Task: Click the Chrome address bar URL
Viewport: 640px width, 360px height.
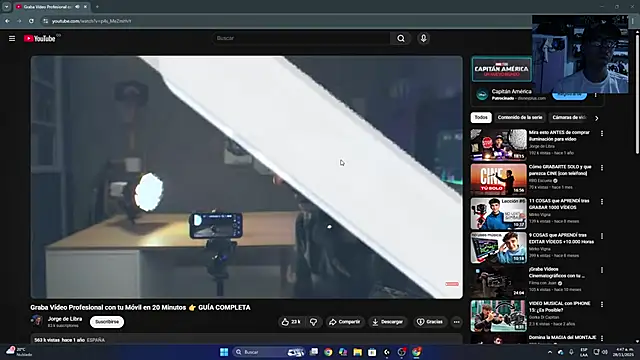Action: [92, 21]
